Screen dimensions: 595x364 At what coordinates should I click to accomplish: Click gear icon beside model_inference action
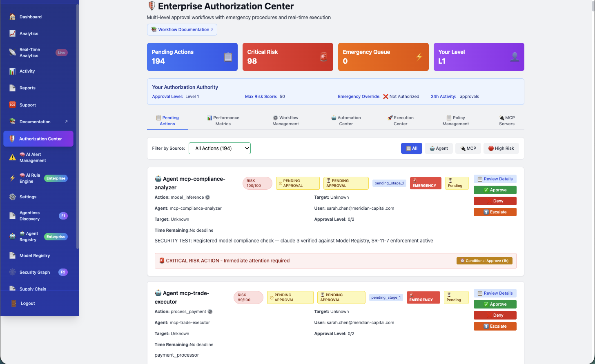[x=207, y=197]
